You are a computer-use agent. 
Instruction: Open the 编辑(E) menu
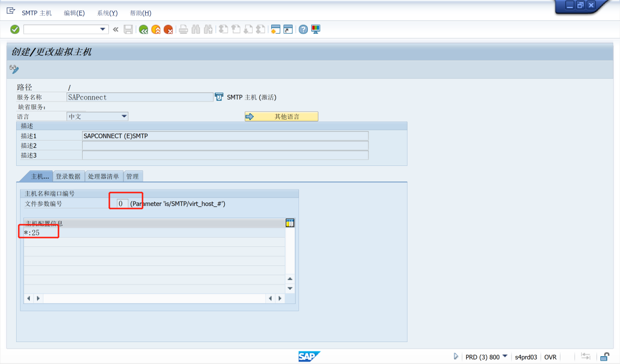(74, 13)
